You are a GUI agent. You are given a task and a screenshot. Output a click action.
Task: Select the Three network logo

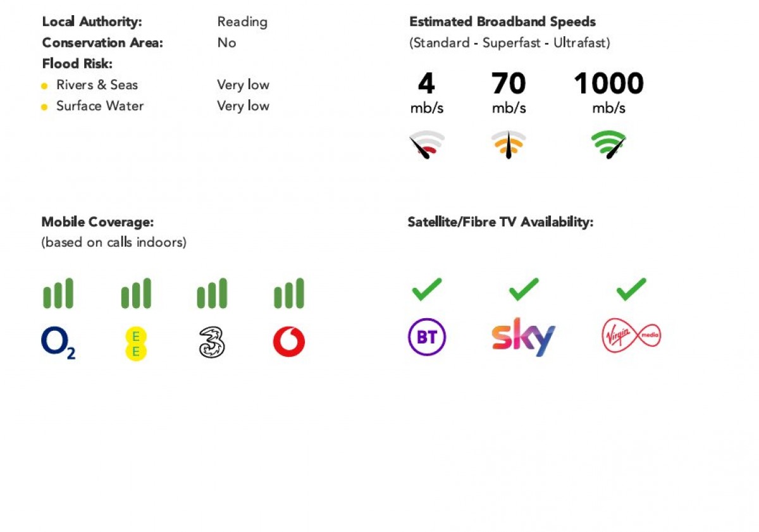212,342
